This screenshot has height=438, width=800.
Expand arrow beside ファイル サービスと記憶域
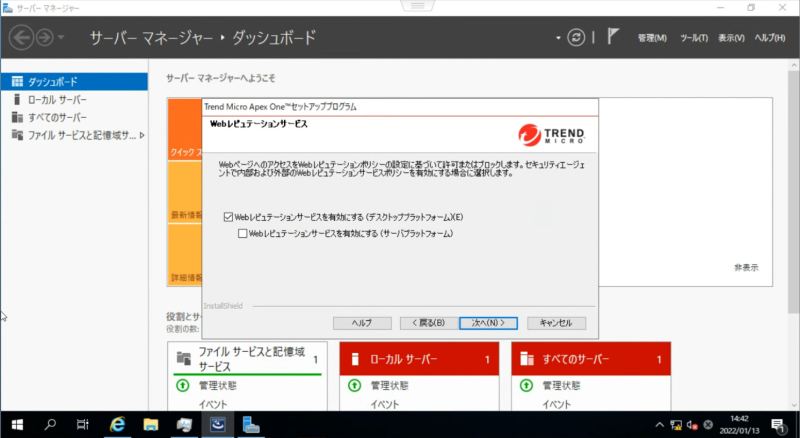(x=142, y=135)
